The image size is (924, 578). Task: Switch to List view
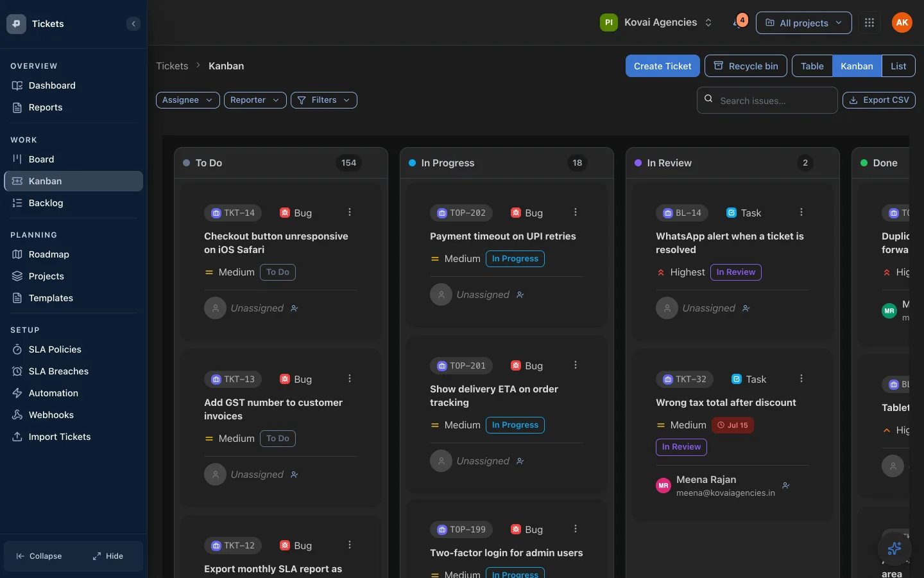(x=898, y=66)
